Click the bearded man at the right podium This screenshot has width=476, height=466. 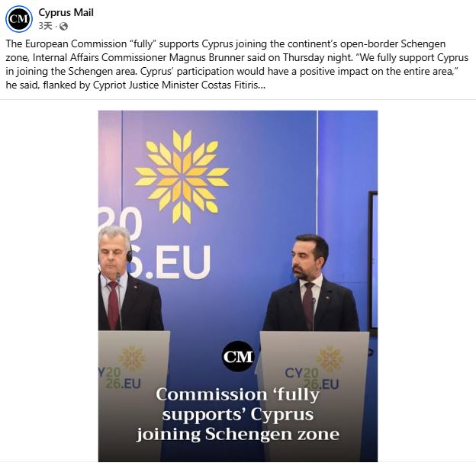coord(311,283)
